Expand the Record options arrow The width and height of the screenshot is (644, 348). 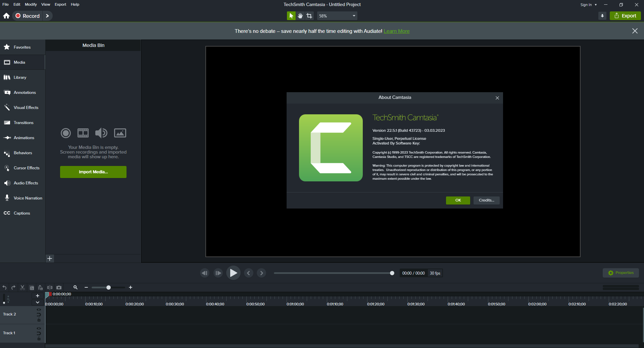tap(47, 16)
